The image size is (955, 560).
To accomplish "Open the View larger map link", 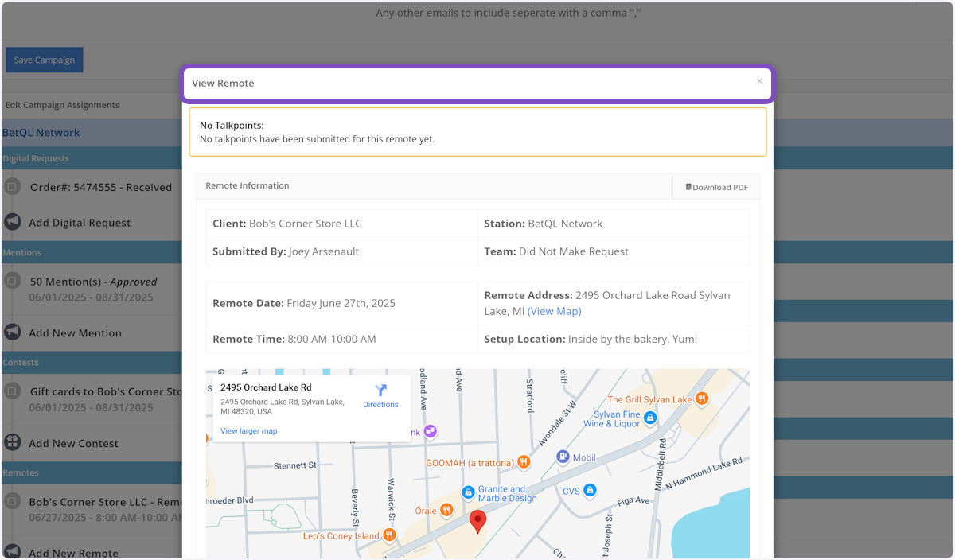I will tap(248, 430).
